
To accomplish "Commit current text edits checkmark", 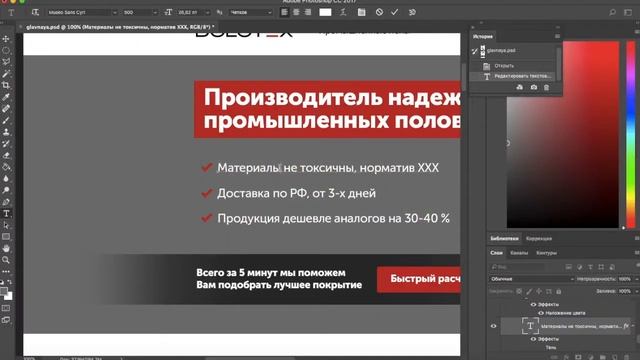I will [394, 12].
